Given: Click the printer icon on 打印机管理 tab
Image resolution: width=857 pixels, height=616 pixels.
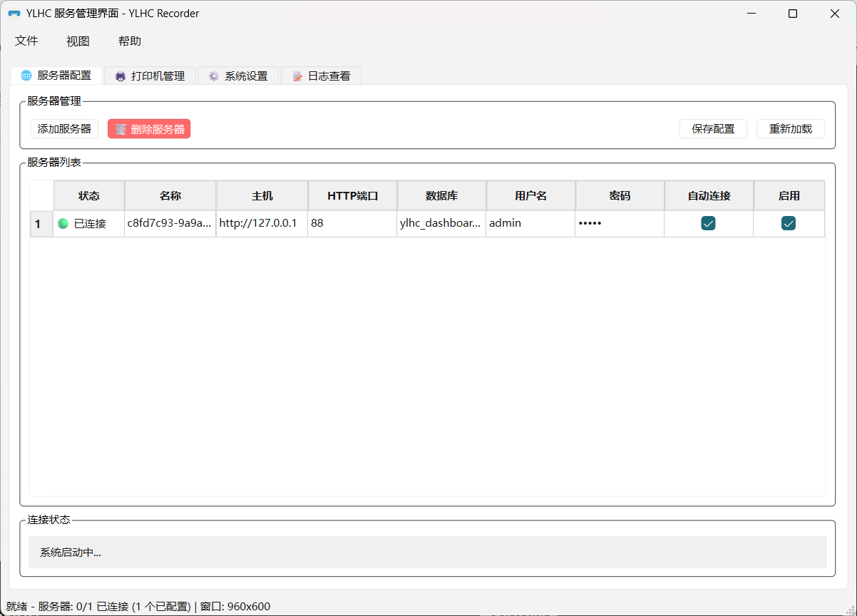Looking at the screenshot, I should [x=120, y=76].
